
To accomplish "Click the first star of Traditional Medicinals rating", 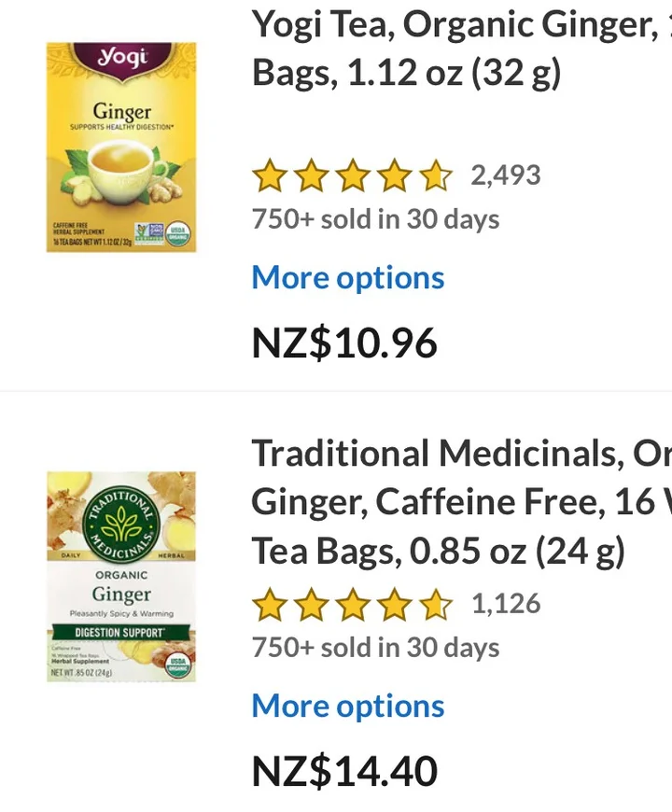I will coord(269,604).
